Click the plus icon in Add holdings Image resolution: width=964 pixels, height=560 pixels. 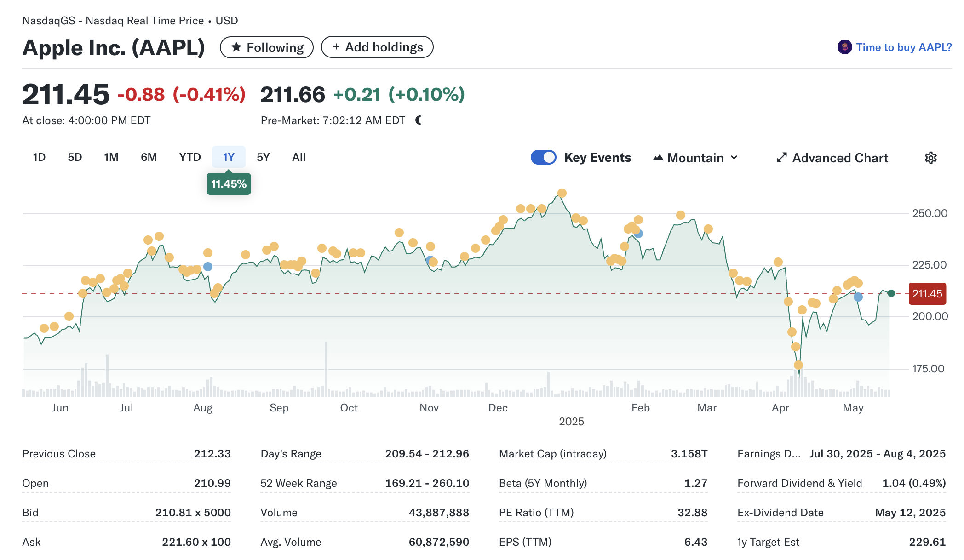(x=336, y=47)
